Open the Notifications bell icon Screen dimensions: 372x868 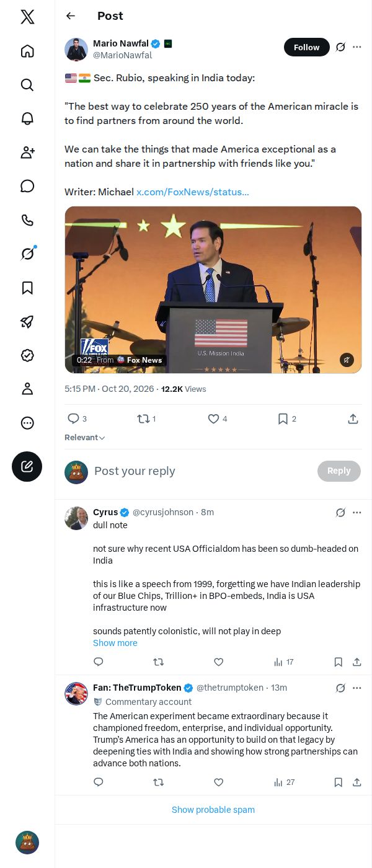[x=27, y=118]
